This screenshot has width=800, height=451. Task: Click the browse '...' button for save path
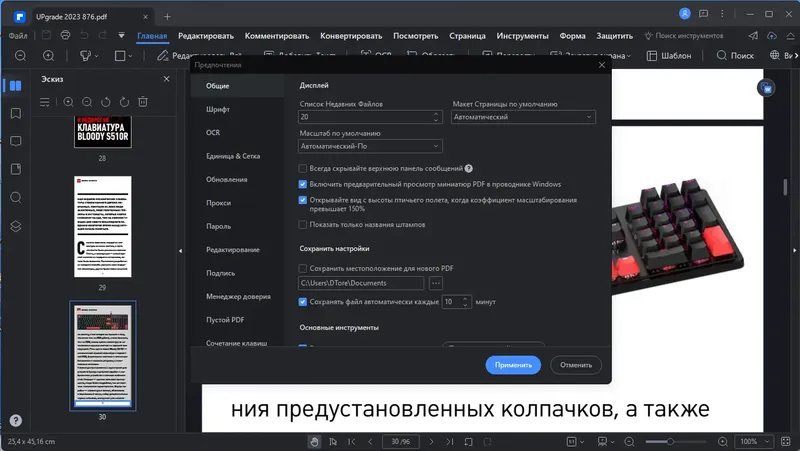pos(435,283)
